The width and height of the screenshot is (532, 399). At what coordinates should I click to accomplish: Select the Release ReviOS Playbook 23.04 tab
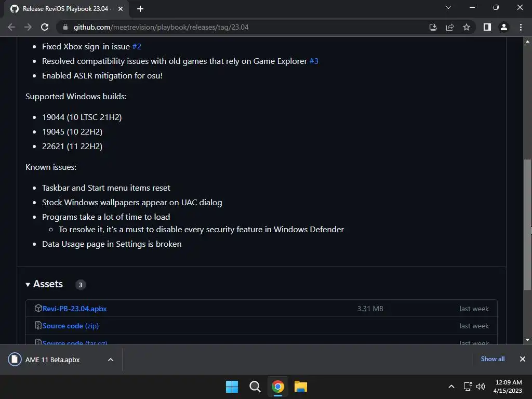(x=65, y=9)
